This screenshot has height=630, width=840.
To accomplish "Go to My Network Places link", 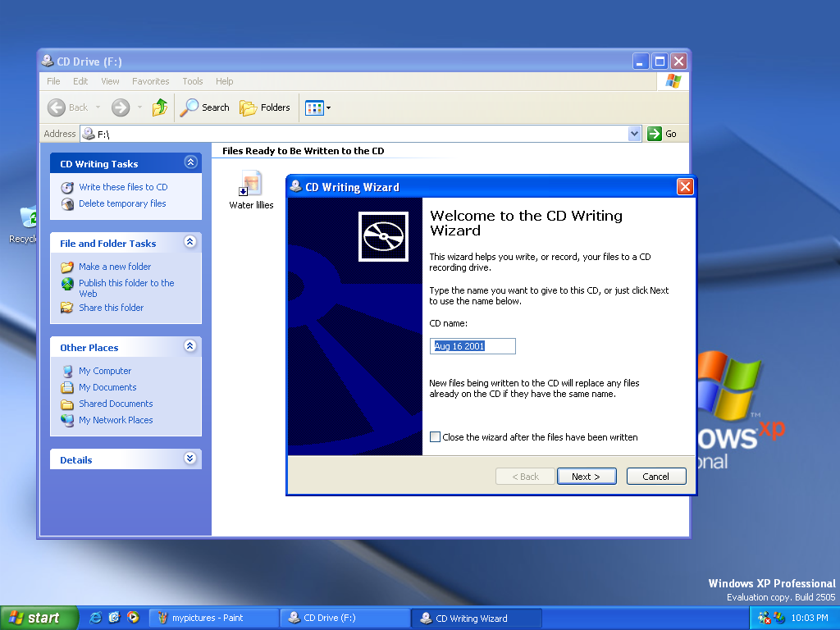I will (116, 420).
